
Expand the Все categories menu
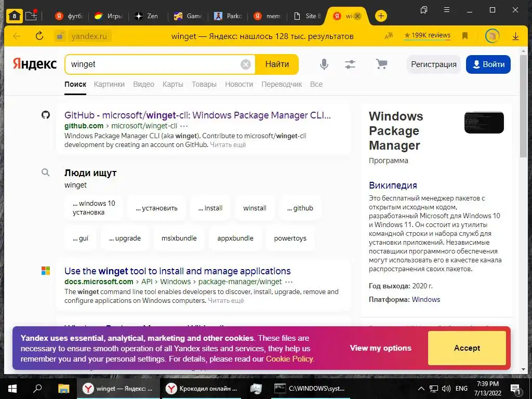(316, 84)
